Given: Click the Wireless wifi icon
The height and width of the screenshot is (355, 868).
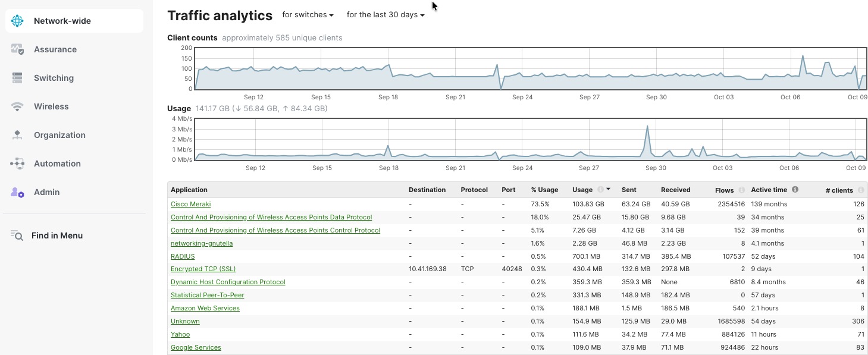Looking at the screenshot, I should click(x=17, y=106).
